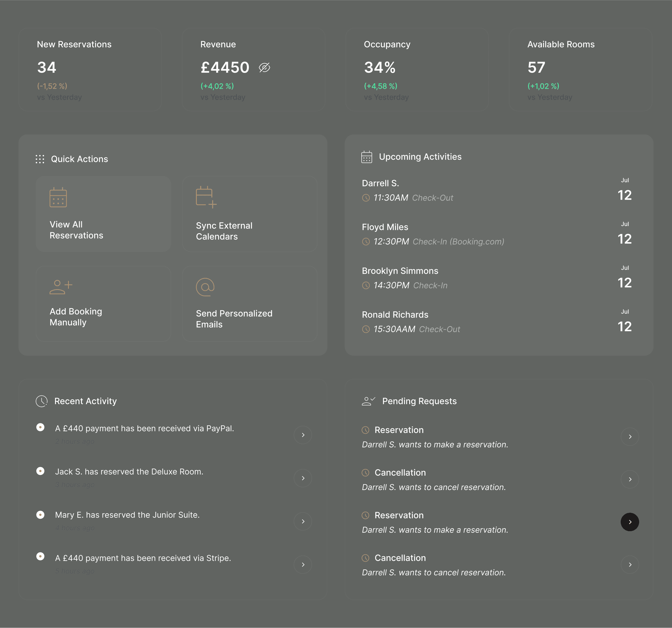Open the Occupancy stats card
The image size is (672, 628).
[417, 70]
